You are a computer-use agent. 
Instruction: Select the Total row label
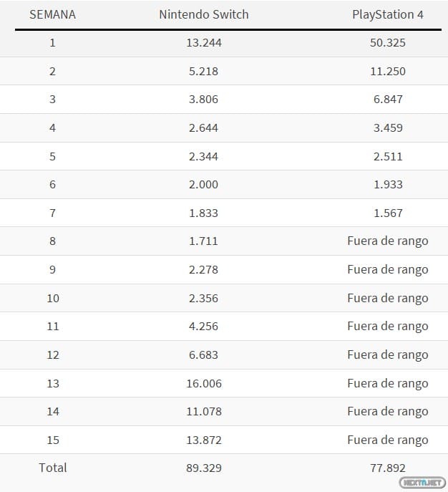[53, 468]
